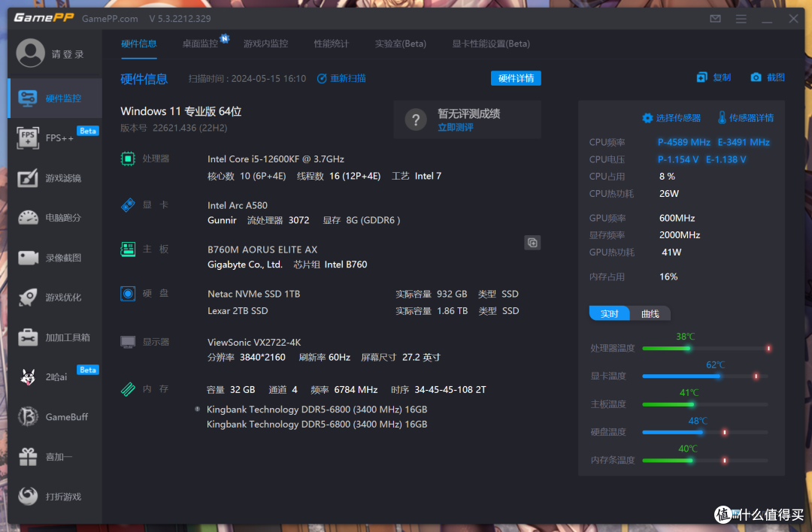Click the 显卡 graphics card icon

click(128, 205)
